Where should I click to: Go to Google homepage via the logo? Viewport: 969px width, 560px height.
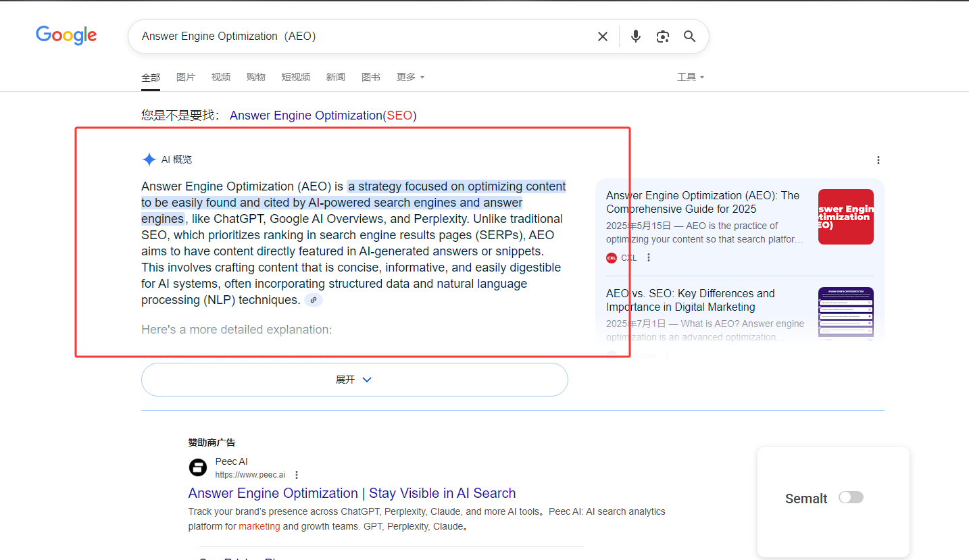click(66, 35)
